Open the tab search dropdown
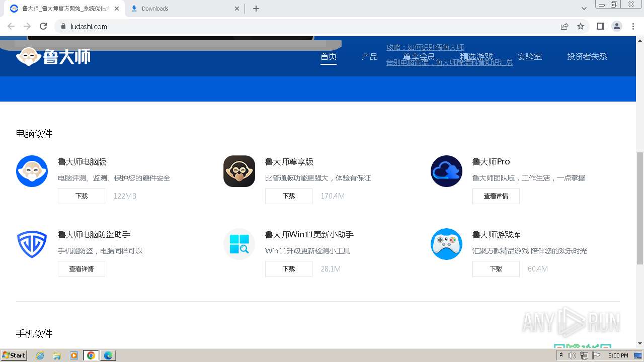This screenshot has width=644, height=362. 584,9
